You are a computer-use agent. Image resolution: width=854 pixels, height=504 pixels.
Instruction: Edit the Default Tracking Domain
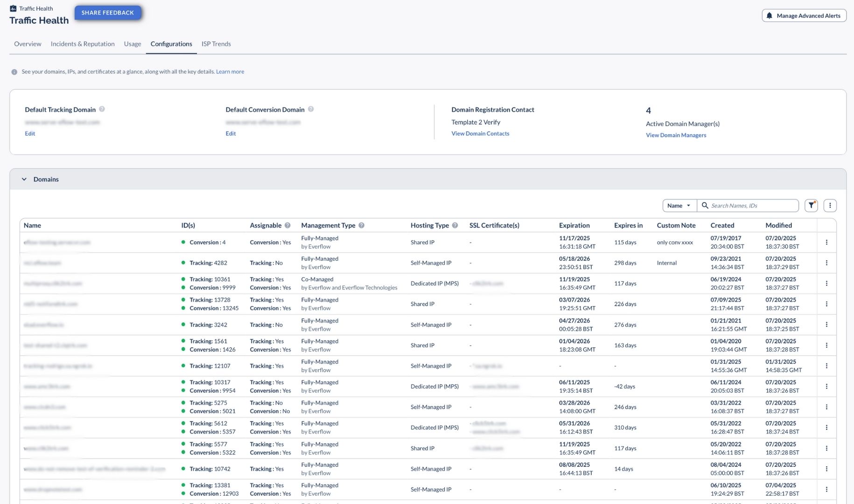[30, 133]
